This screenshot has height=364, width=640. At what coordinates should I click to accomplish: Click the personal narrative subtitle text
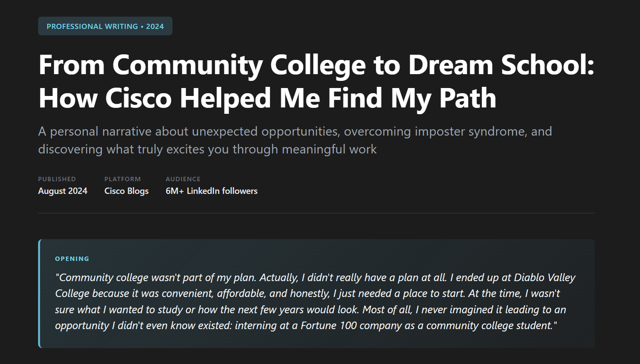[x=295, y=131]
